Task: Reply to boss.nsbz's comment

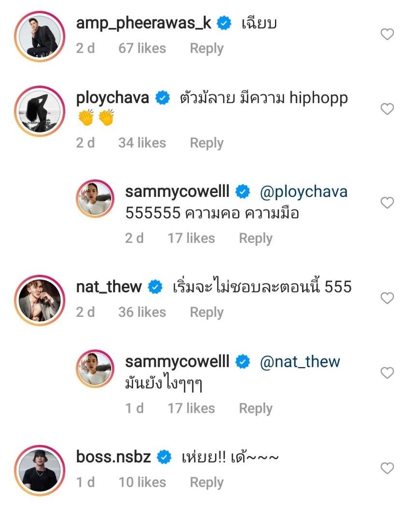Action: click(206, 482)
